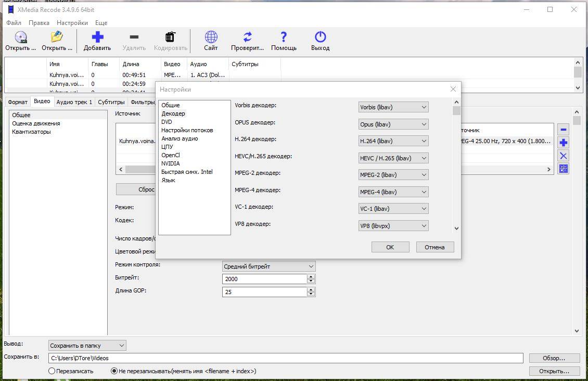
Task: Click the Длина GOP field showing 25
Action: tap(265, 292)
